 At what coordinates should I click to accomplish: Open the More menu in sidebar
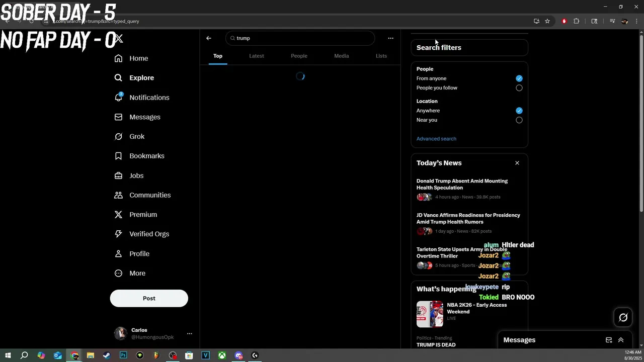[x=130, y=273]
